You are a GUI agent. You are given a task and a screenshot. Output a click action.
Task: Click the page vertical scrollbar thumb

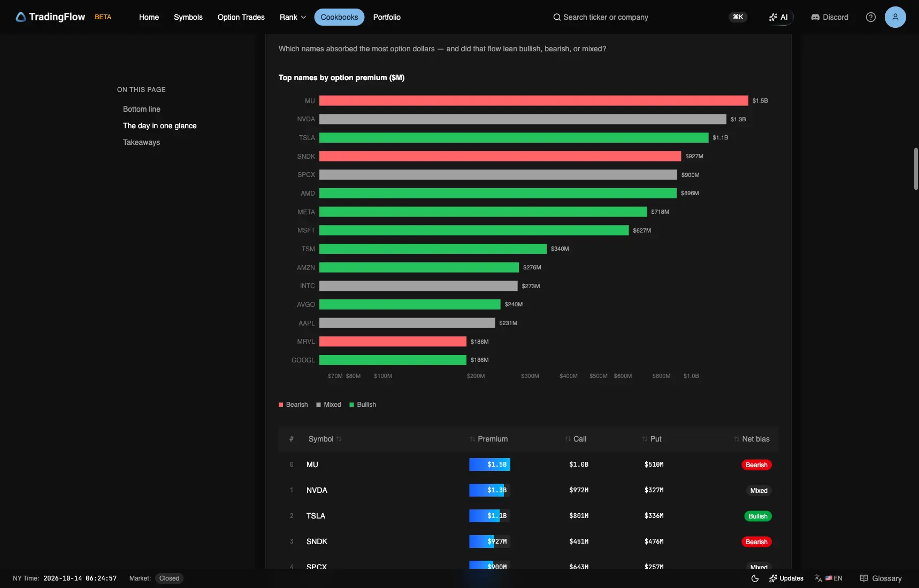click(x=916, y=168)
